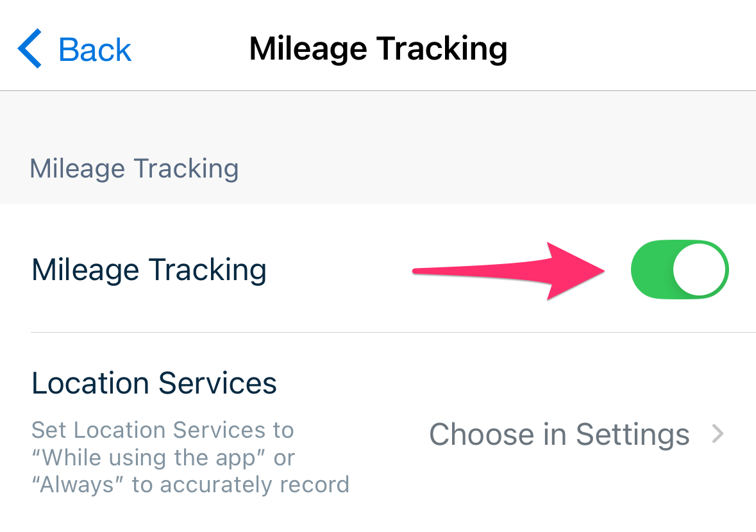Tap the Mileage Tracking section label
This screenshot has width=756, height=532.
click(134, 168)
